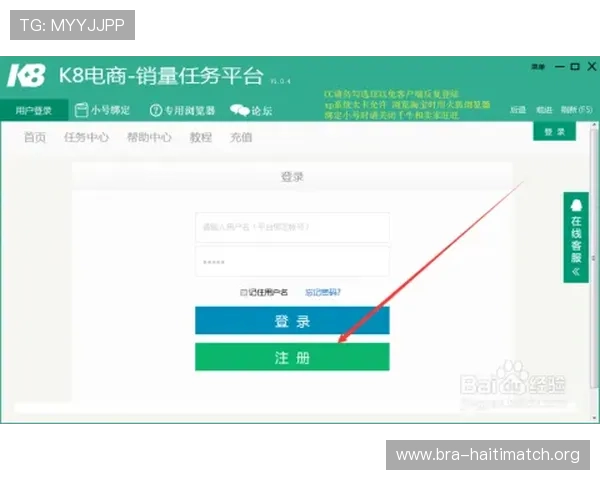The height and width of the screenshot is (480, 600).
Task: Click the small green 登录 button at top right
Action: (x=554, y=132)
